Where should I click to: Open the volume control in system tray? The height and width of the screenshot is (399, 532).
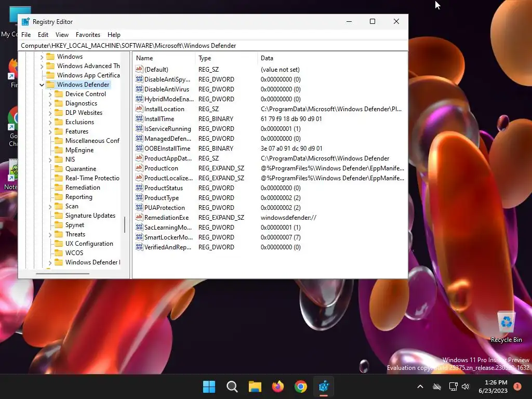(465, 387)
